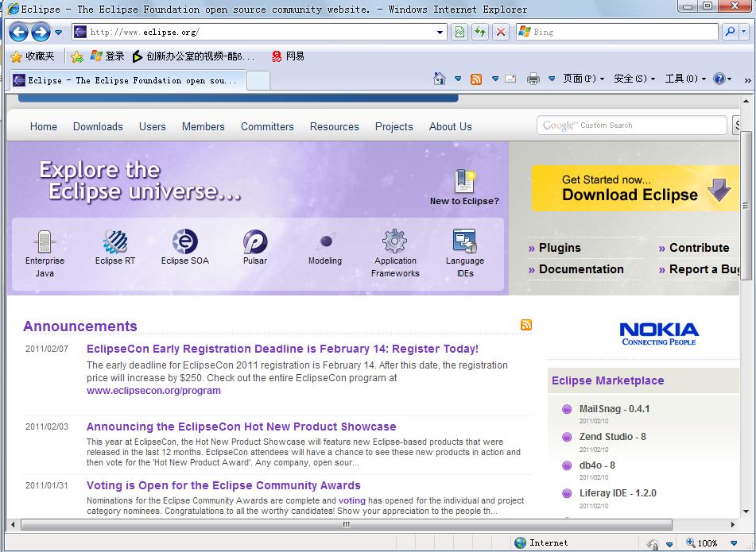Click the Announcements RSS feed icon
This screenshot has height=552, width=756.
click(526, 325)
